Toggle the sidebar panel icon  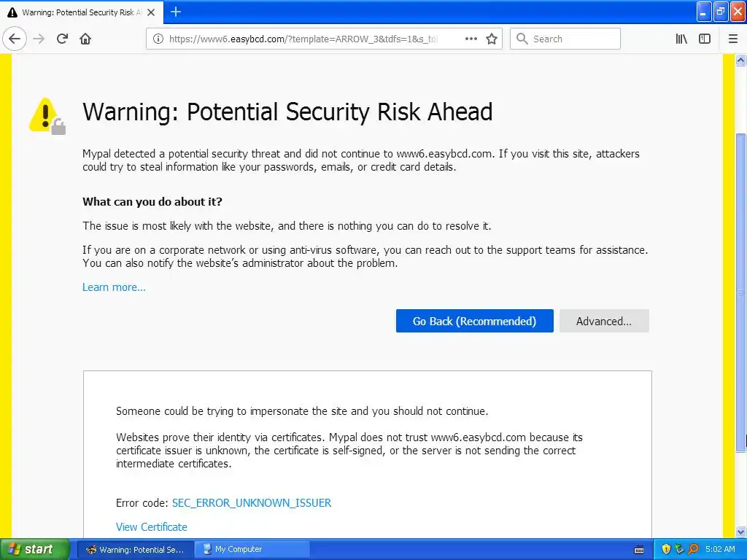click(705, 39)
